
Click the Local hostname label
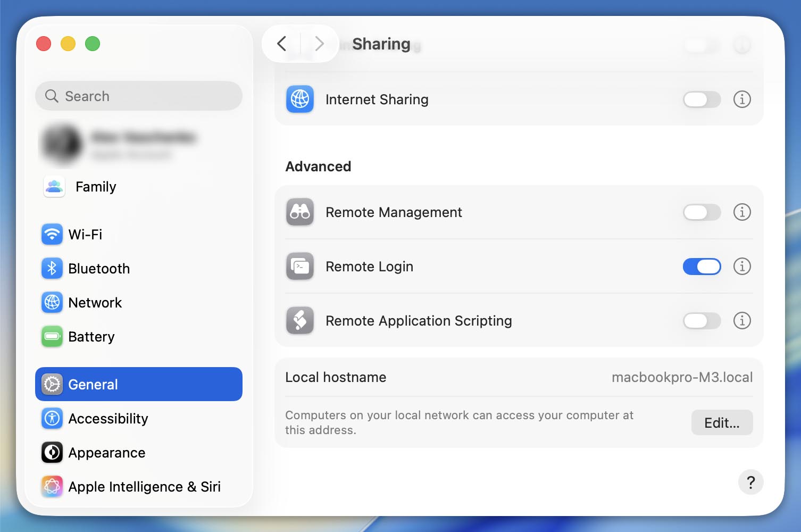[336, 377]
